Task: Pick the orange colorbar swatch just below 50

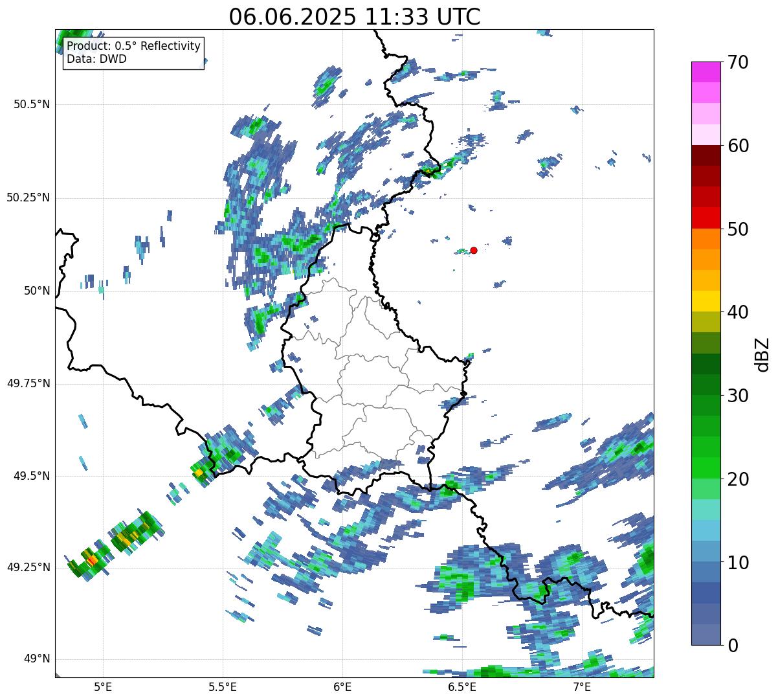Action: tap(706, 239)
